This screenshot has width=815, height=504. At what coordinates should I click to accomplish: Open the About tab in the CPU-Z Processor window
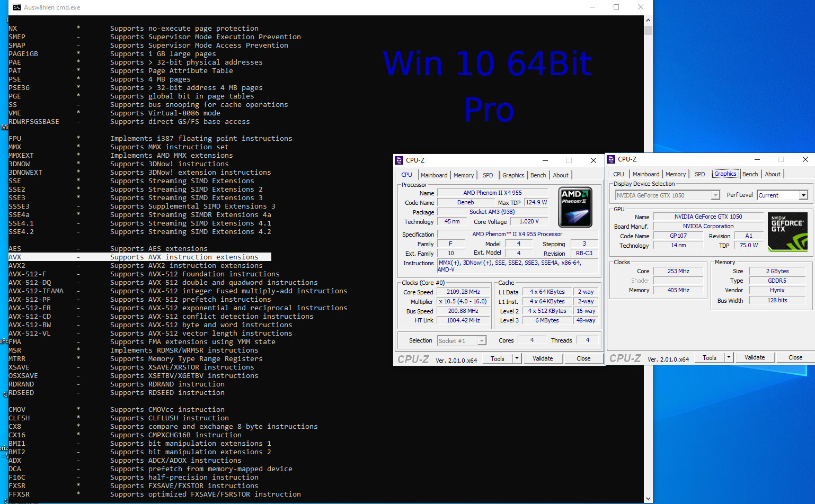[x=561, y=175]
